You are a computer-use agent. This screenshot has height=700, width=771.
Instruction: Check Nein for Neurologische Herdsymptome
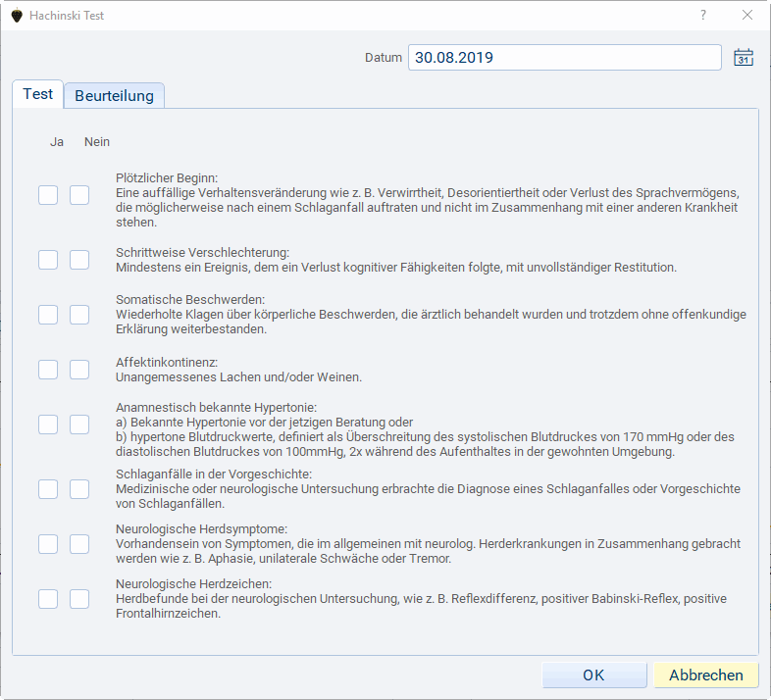(x=79, y=544)
